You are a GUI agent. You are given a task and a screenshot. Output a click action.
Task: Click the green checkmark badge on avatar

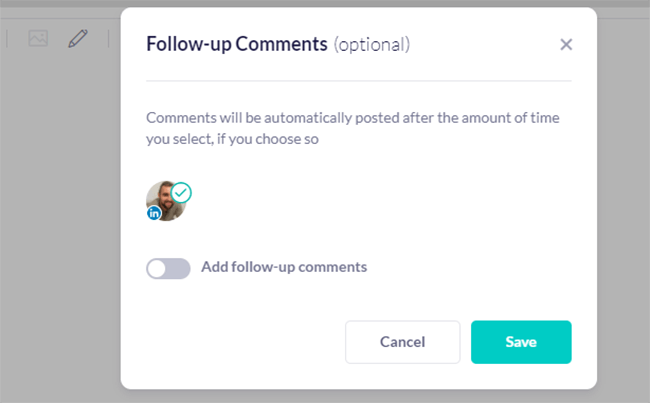(181, 192)
